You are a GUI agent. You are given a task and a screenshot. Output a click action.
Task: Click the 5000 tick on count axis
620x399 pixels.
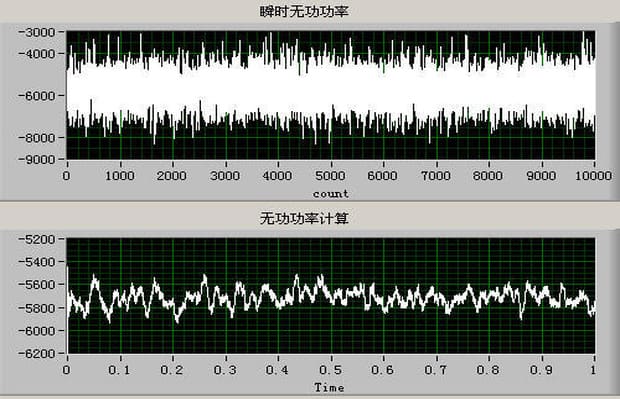(x=331, y=176)
